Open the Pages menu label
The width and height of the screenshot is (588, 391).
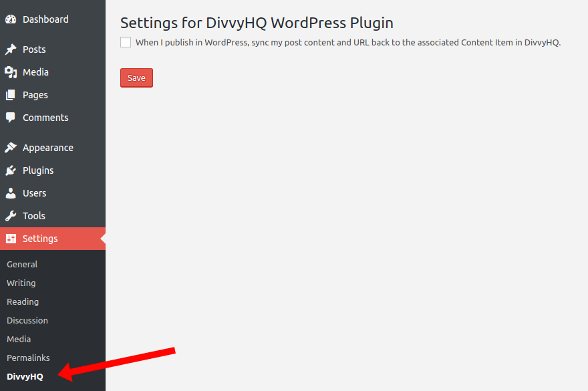pos(35,95)
